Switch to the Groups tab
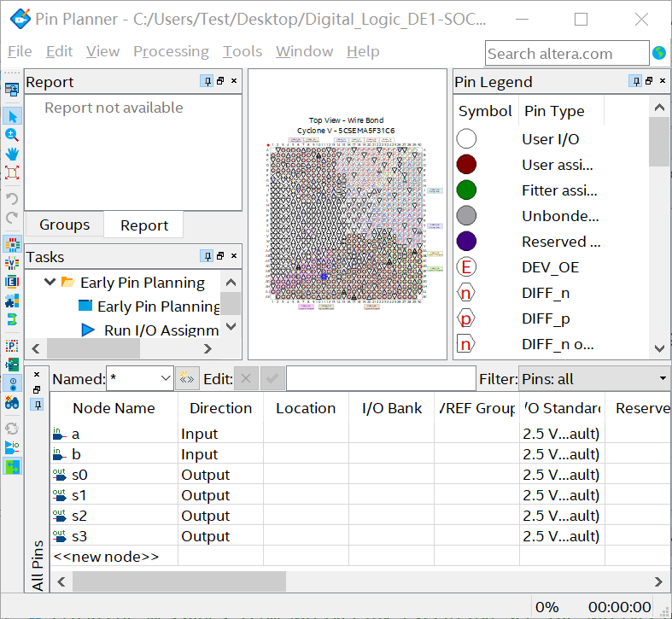The width and height of the screenshot is (672, 619). (x=64, y=225)
